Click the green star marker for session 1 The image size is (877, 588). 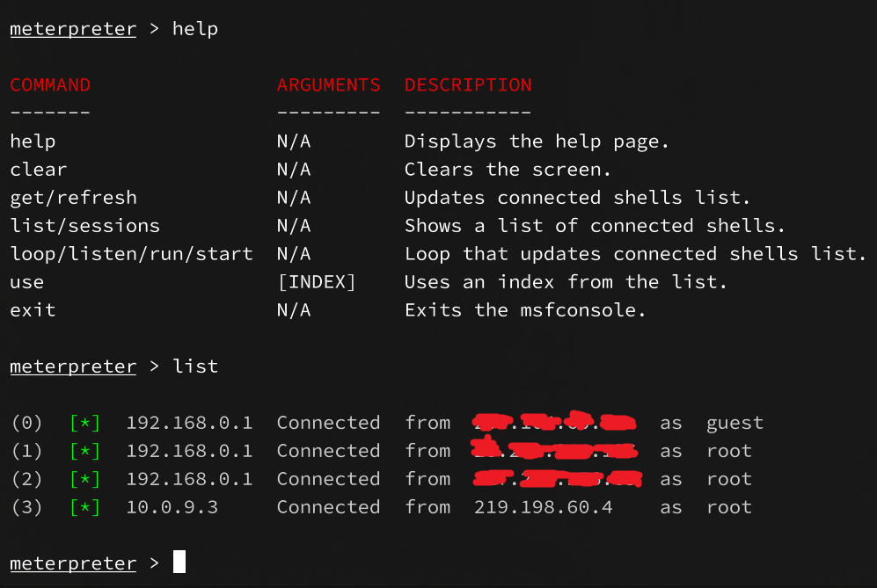84,451
